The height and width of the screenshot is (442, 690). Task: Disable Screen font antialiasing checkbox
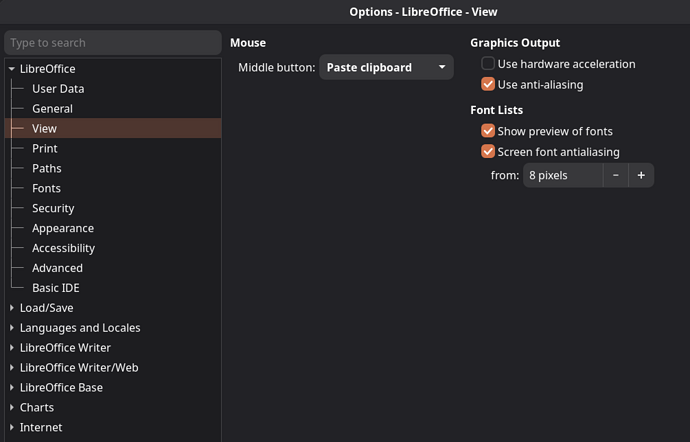pos(488,152)
